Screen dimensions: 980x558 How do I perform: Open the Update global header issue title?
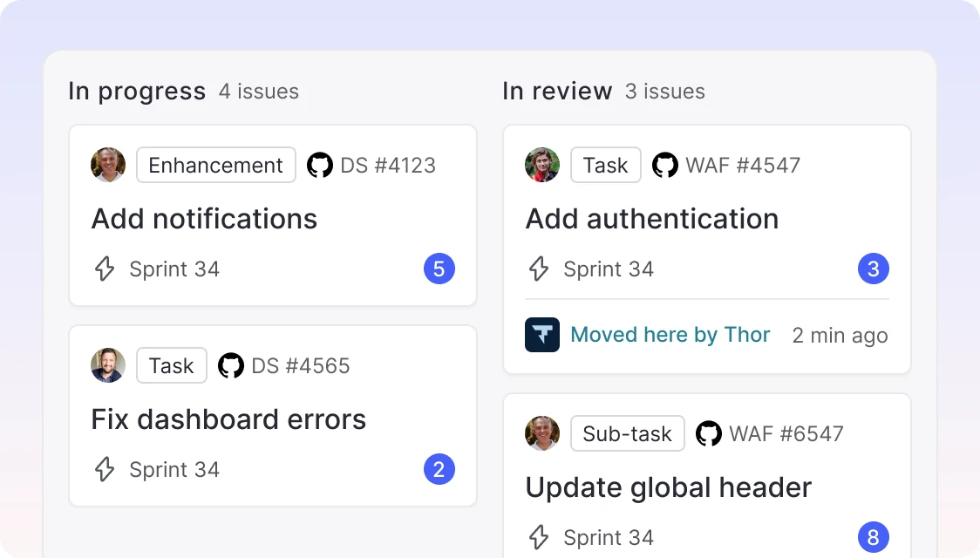coord(668,487)
